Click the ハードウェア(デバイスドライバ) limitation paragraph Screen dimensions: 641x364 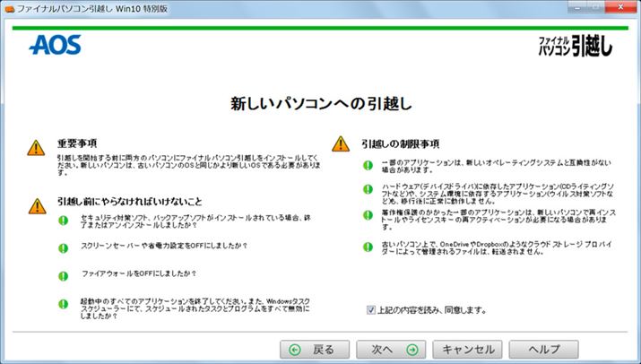pyautogui.click(x=498, y=194)
